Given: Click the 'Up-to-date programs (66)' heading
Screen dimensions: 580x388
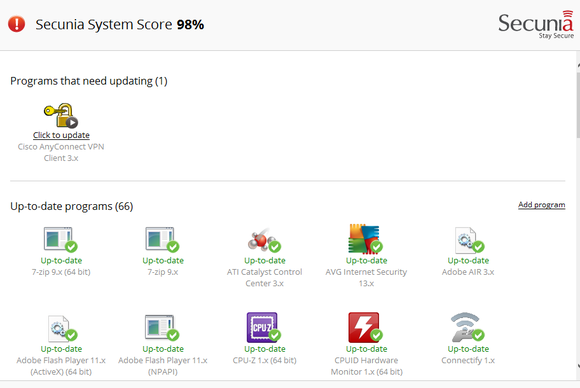Looking at the screenshot, I should [x=72, y=206].
